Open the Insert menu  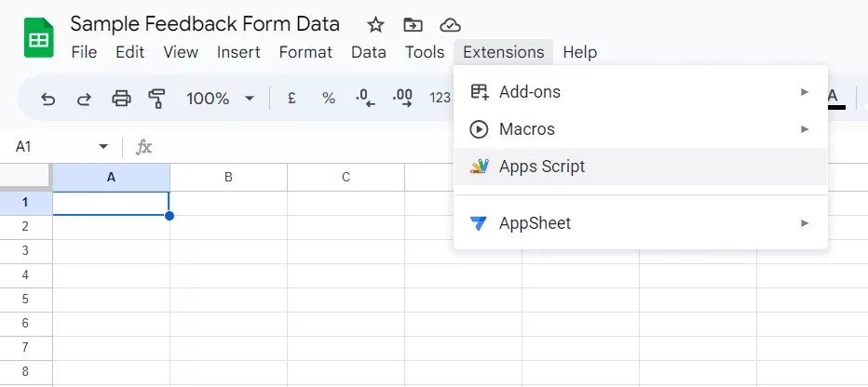tap(238, 52)
